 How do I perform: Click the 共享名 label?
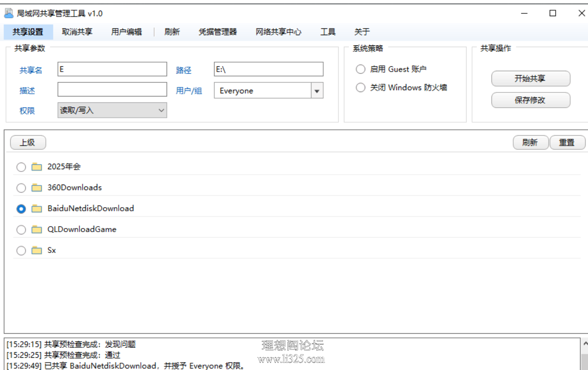point(31,70)
